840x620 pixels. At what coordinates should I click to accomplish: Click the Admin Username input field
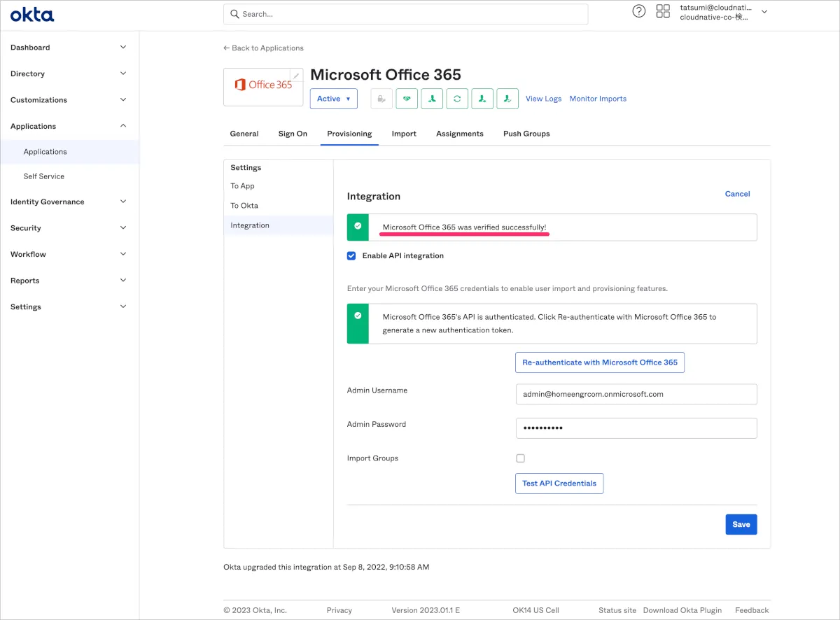point(636,394)
